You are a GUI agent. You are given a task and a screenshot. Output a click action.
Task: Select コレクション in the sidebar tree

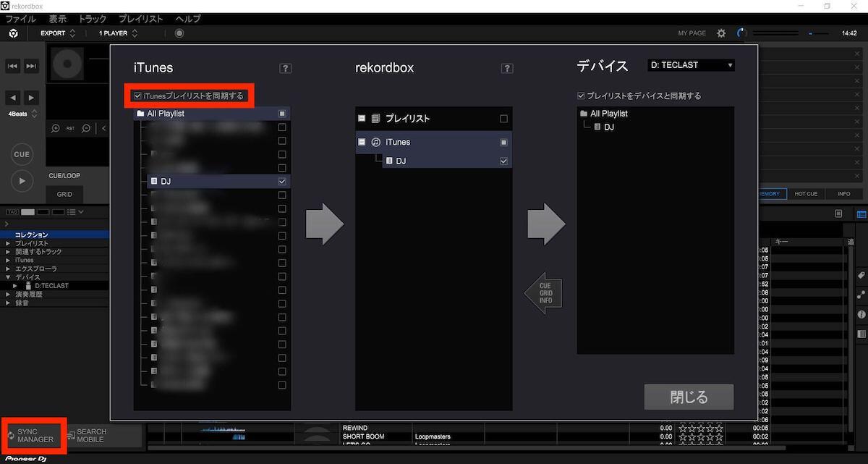coord(54,235)
